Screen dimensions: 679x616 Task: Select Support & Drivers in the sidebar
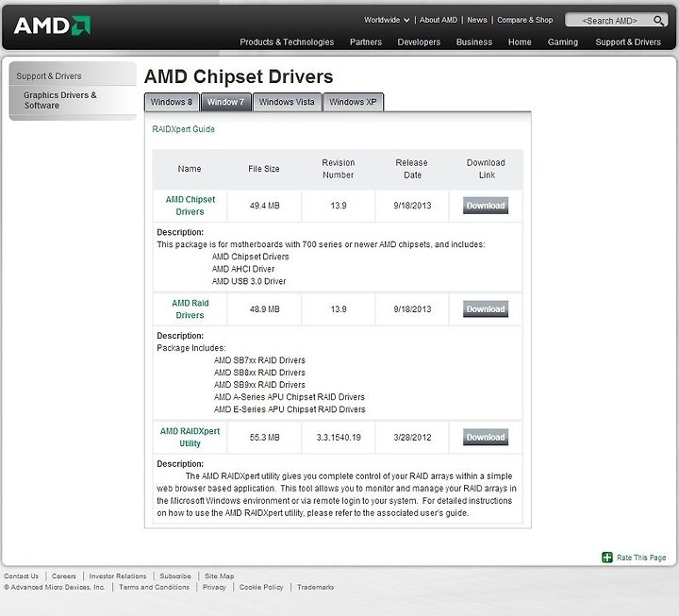click(49, 75)
